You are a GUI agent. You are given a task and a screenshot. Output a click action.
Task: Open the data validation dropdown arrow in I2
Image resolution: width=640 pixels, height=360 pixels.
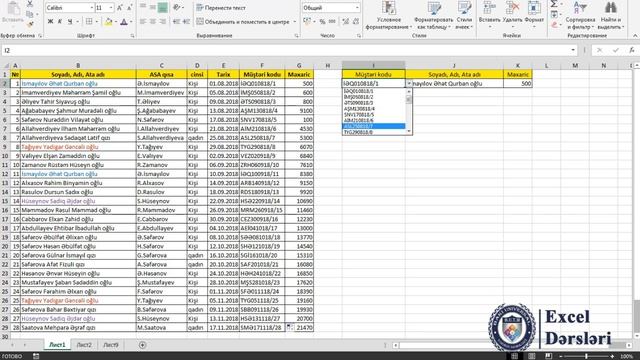coord(409,83)
